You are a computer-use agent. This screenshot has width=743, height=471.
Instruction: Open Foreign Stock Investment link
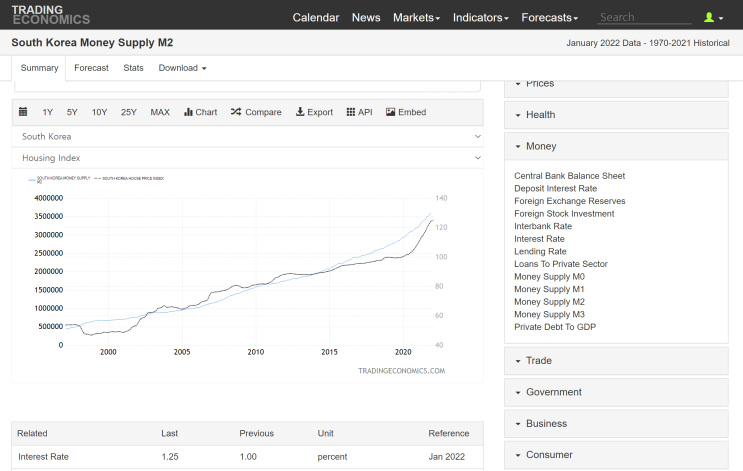pos(564,214)
